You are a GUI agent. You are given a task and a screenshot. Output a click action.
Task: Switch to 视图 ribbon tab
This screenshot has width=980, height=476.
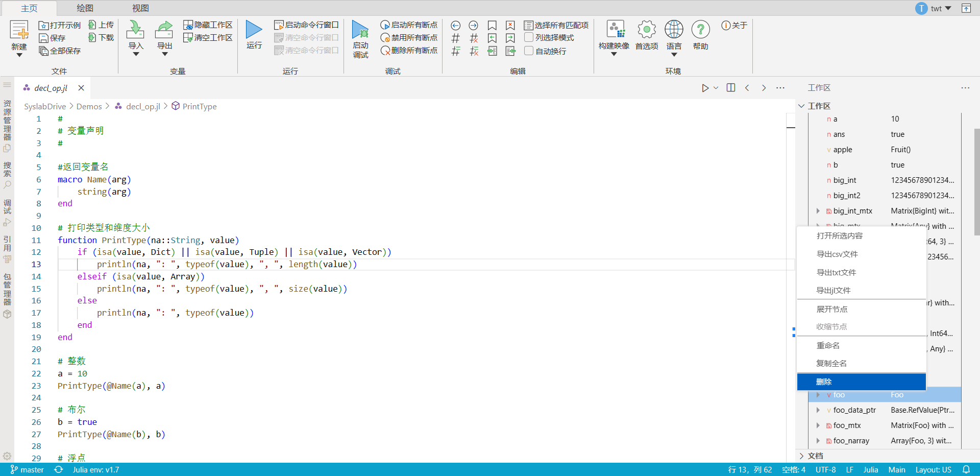click(x=140, y=8)
